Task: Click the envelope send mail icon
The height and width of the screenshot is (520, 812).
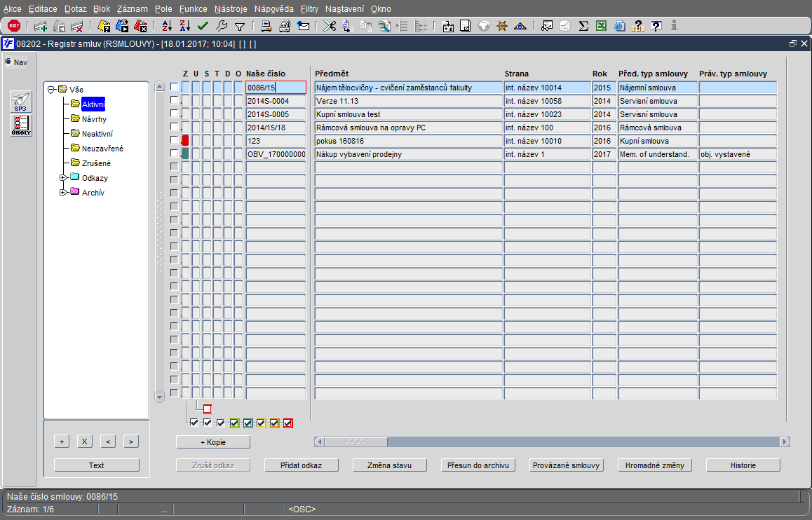Action: click(304, 26)
